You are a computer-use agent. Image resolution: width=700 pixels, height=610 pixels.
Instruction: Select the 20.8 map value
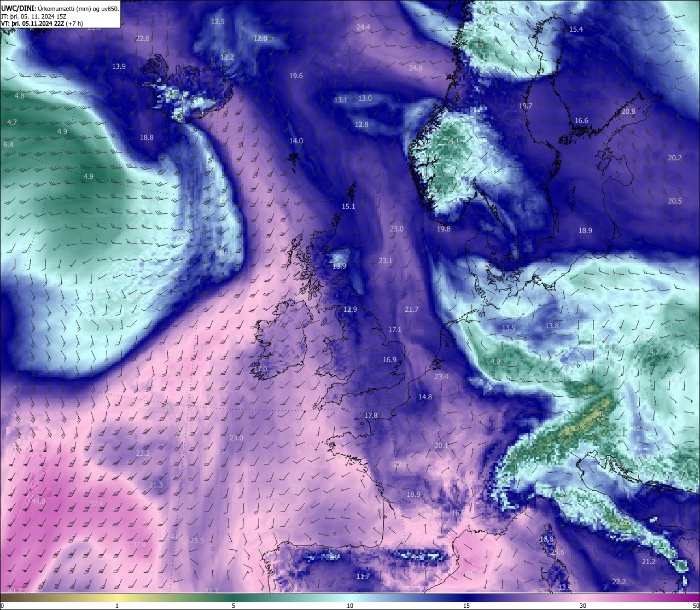[x=628, y=112]
